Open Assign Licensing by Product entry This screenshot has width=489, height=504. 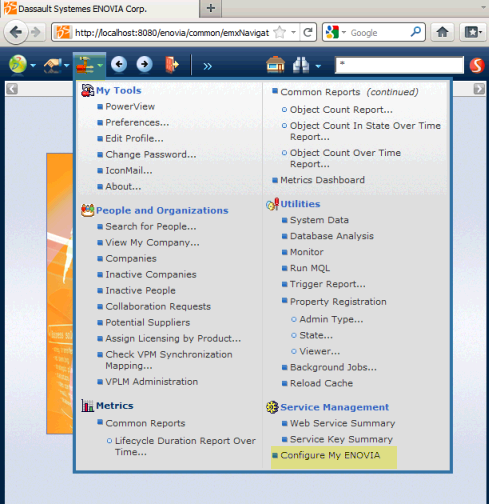point(173,338)
